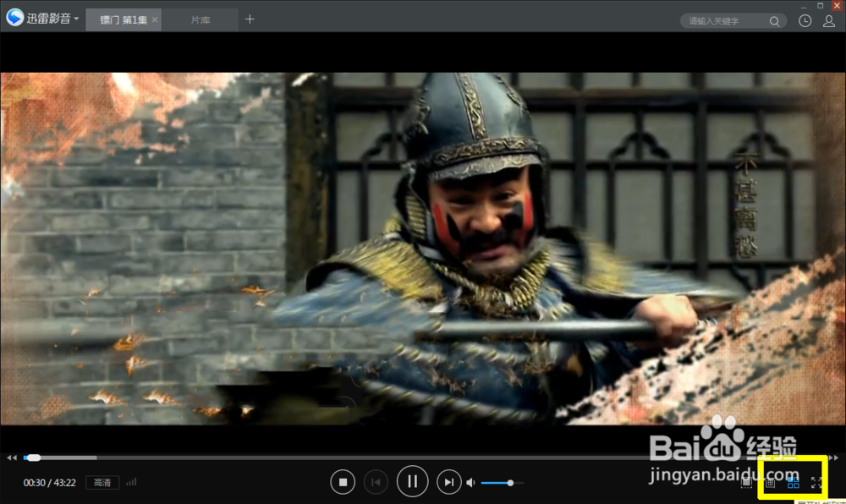Close the 镖门 第1集 tab

pos(155,20)
